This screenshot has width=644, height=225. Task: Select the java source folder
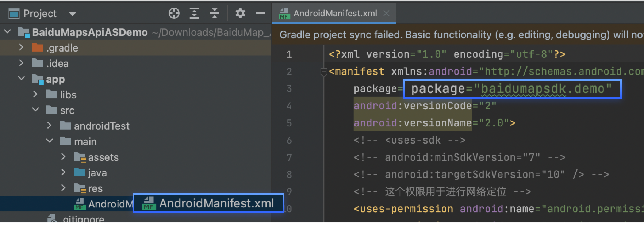[x=97, y=173]
